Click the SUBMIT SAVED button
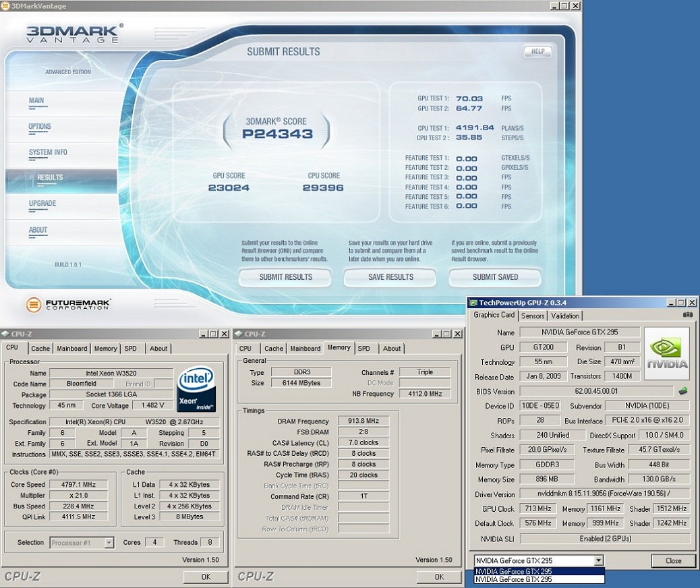 (495, 277)
